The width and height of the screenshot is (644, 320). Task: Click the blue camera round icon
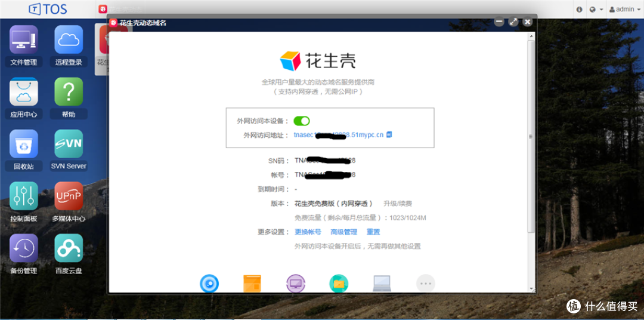pyautogui.click(x=209, y=284)
